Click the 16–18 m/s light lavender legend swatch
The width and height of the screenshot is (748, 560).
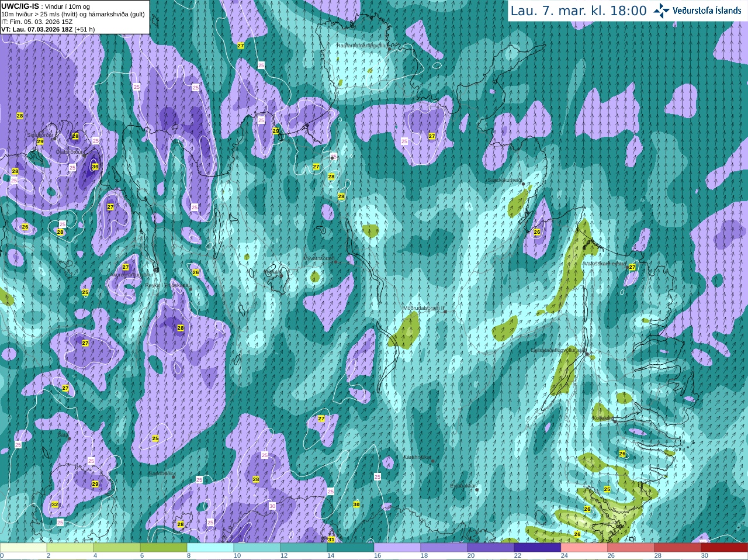397,548
